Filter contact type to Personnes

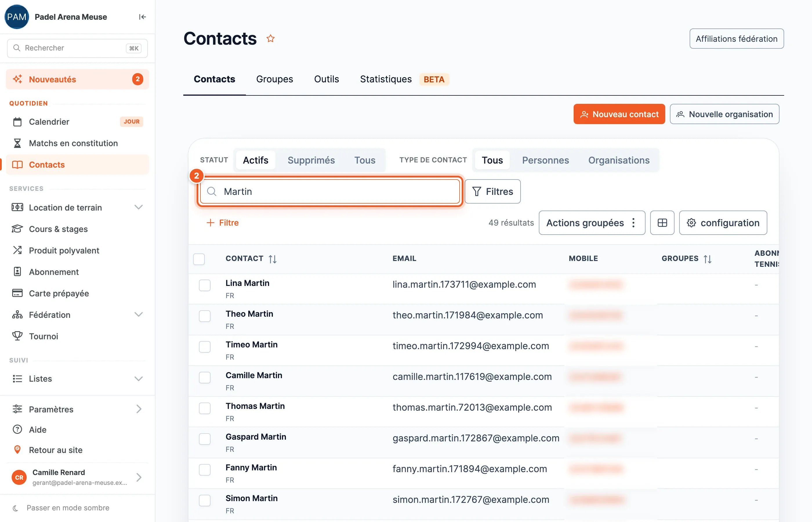click(x=545, y=160)
